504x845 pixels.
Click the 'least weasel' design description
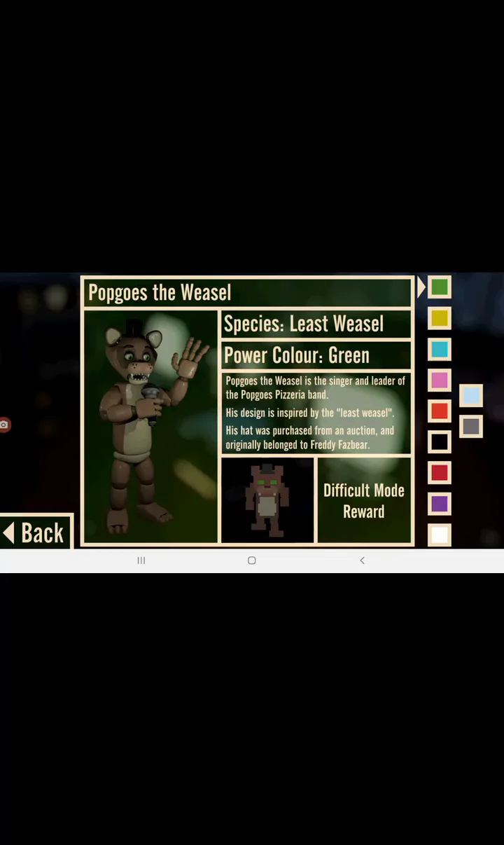(310, 413)
